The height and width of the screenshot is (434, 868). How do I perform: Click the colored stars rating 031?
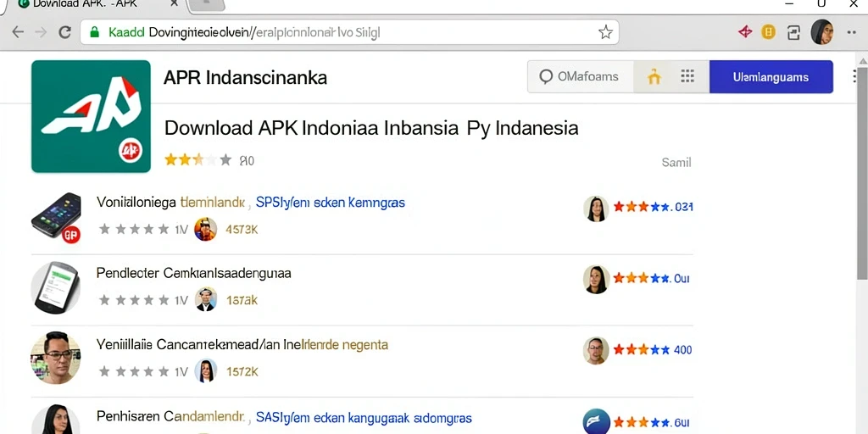pos(641,207)
